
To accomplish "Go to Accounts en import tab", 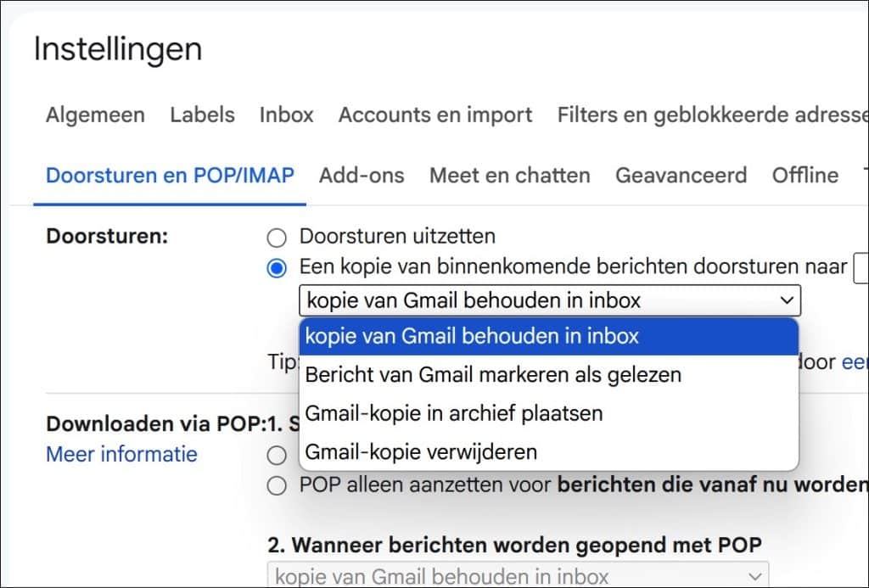I will coord(435,115).
